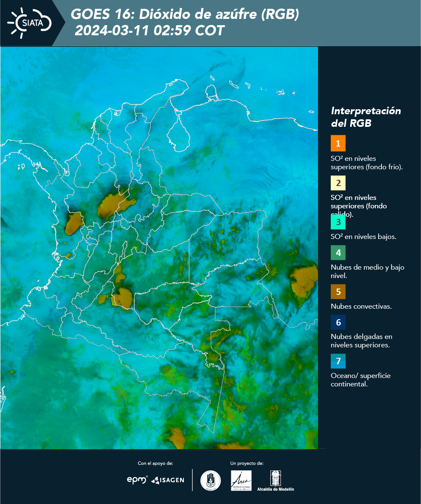Click the round Medellín seal logo
The width and height of the screenshot is (421, 504).
coord(210,480)
